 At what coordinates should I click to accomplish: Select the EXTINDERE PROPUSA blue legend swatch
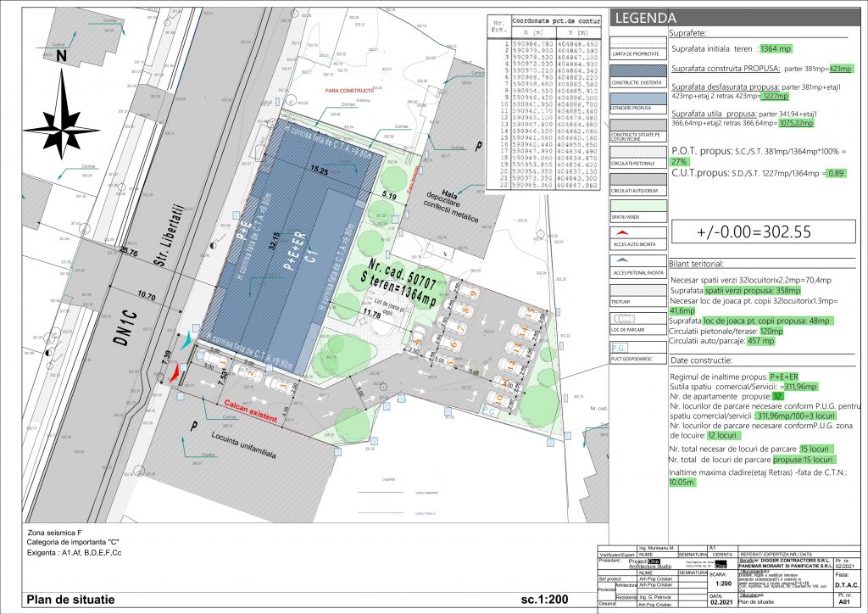[x=636, y=98]
